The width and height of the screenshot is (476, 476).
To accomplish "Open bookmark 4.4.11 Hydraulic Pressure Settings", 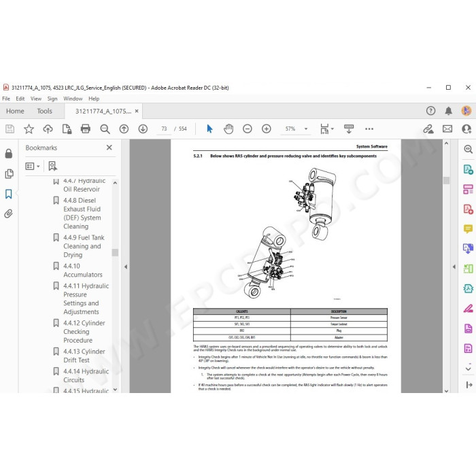I will point(86,299).
